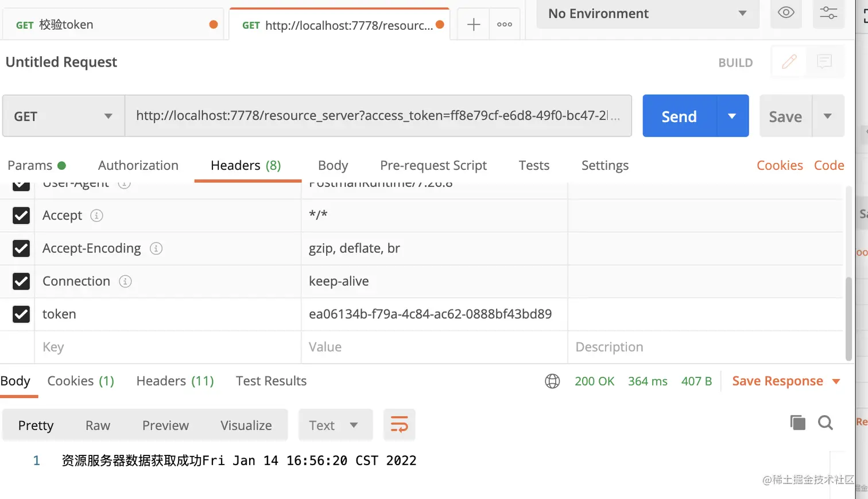The width and height of the screenshot is (868, 499).
Task: Click the BUILD mode button
Action: (x=735, y=63)
